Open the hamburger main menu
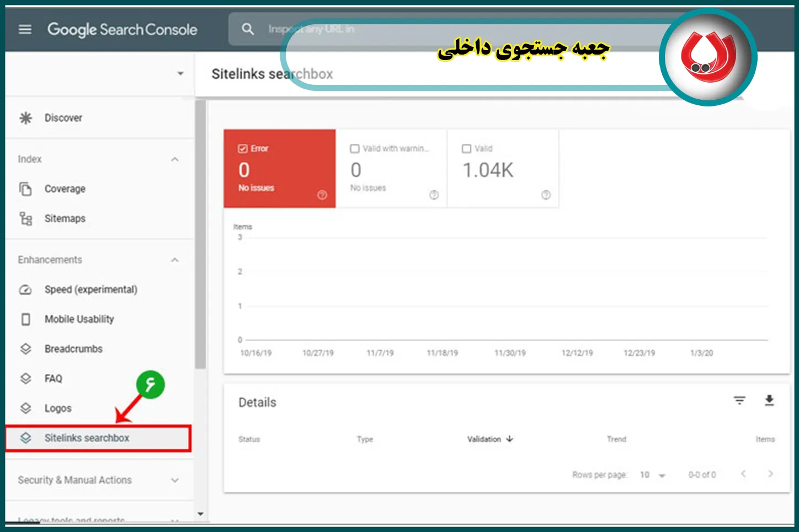 25,29
